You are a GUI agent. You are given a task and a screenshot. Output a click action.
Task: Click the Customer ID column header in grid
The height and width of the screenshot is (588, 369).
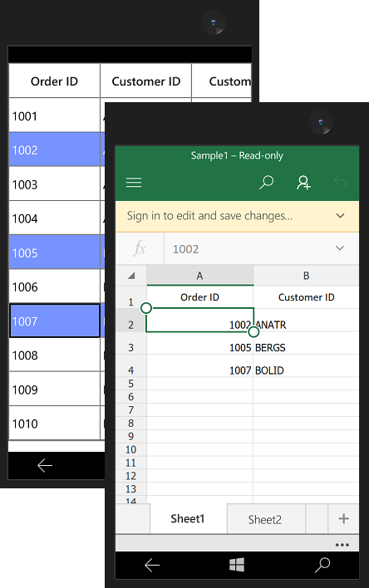pyautogui.click(x=146, y=81)
